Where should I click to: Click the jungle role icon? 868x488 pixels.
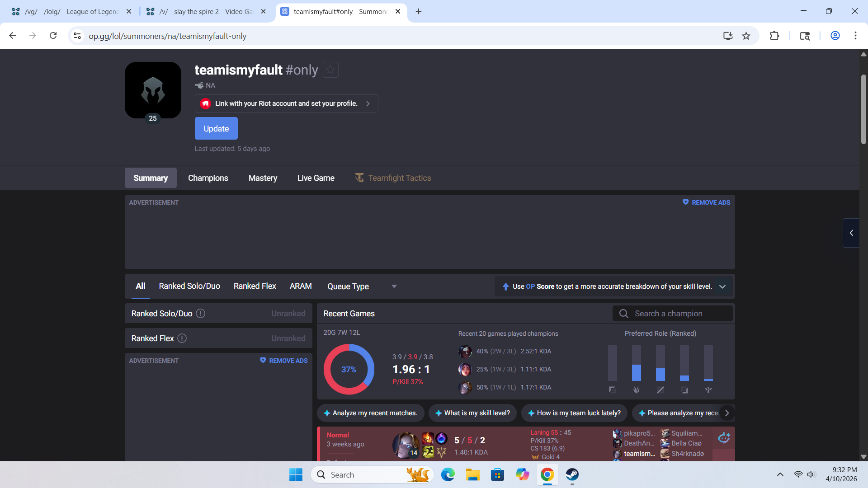click(x=636, y=390)
